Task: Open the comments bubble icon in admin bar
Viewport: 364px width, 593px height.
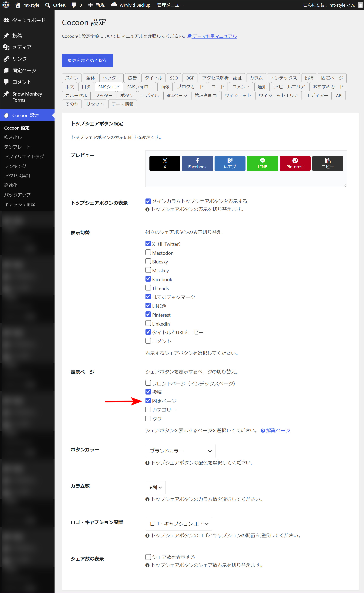Action: click(x=74, y=5)
